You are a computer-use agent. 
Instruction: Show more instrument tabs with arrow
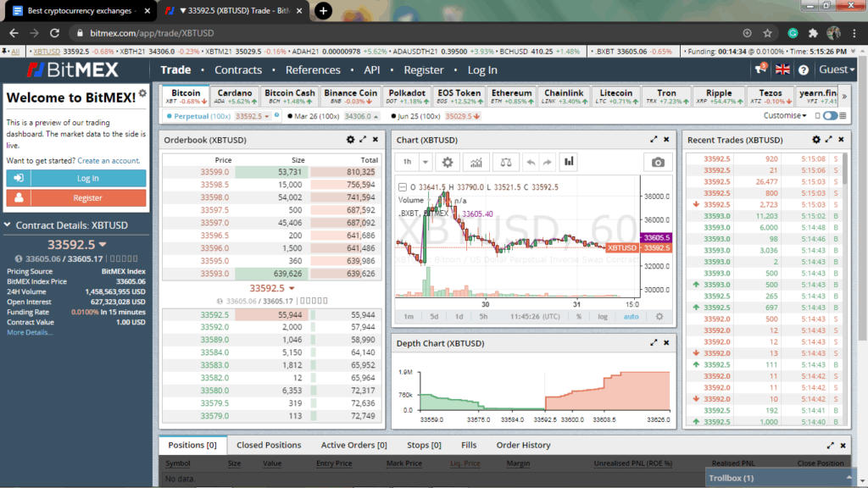844,97
